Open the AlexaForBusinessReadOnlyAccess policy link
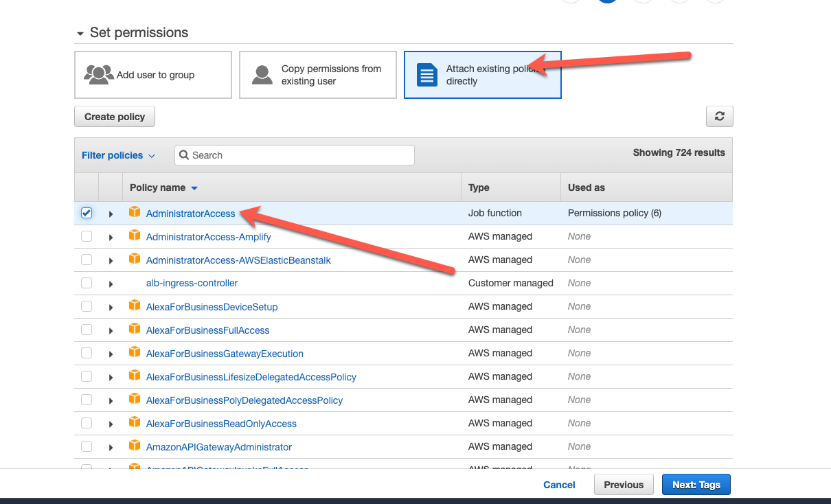Screen dimensions: 831x504 (222, 424)
